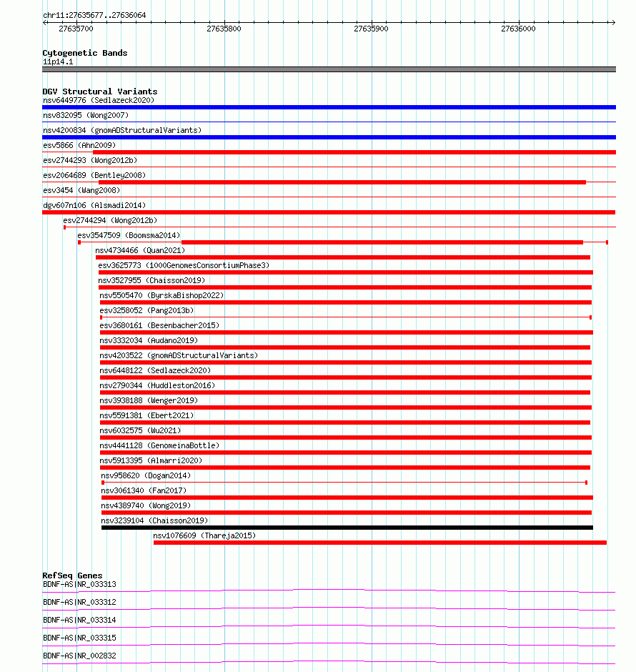Open nsv2790344 (Huddleston2016) variant
The image size is (636, 672).
click(157, 385)
